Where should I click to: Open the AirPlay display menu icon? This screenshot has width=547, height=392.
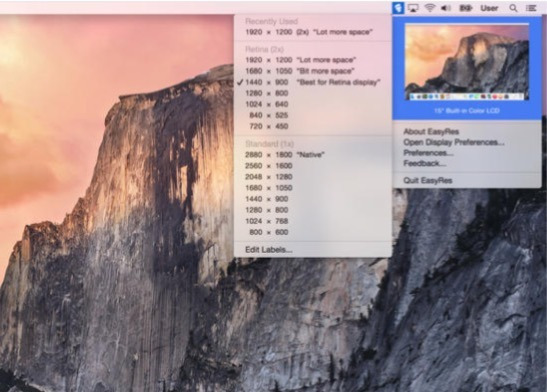413,8
